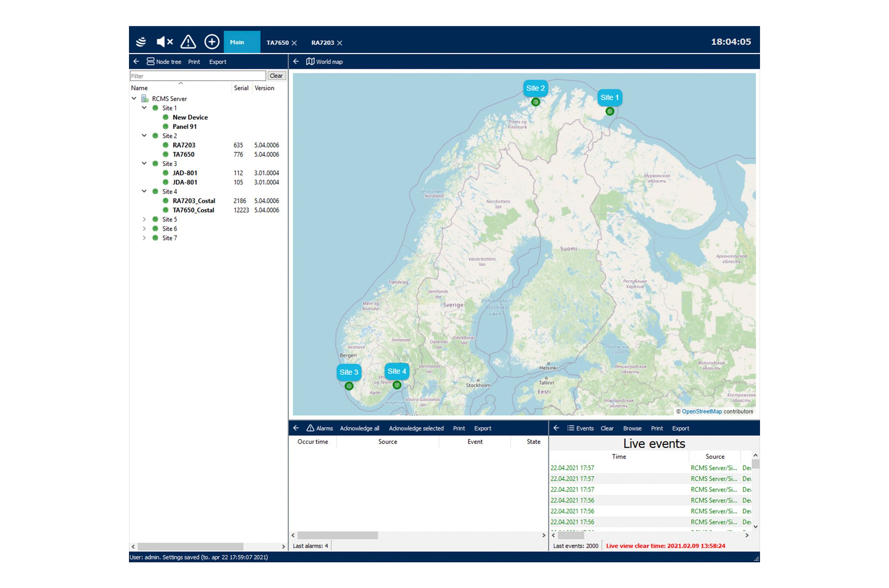Screen dimensions: 889x588
Task: Collapse the RCMS Server root node
Action: click(x=134, y=99)
